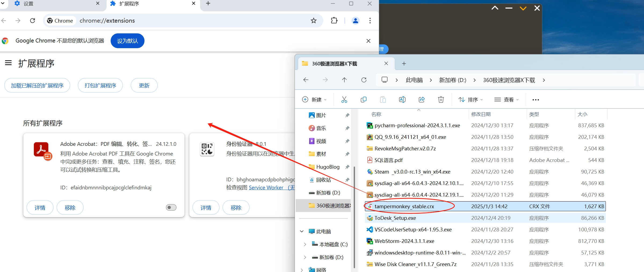This screenshot has width=644, height=272.
Task: Click 移除 for the 身份验证器 extension
Action: pos(236,207)
